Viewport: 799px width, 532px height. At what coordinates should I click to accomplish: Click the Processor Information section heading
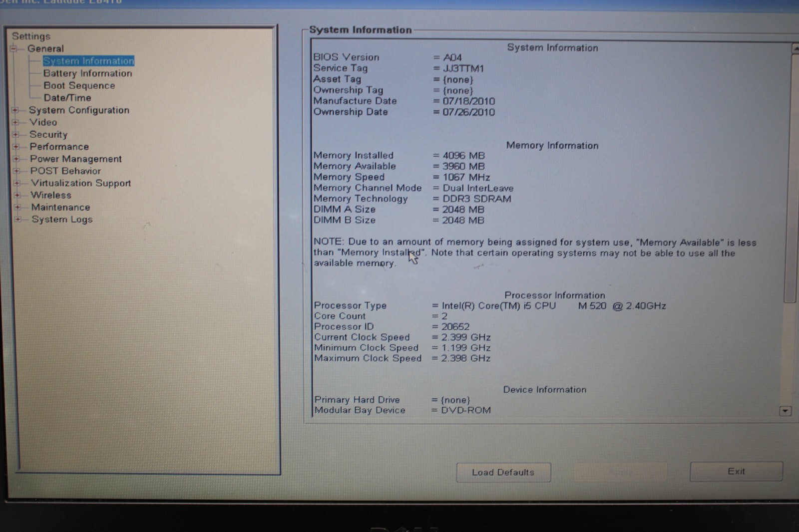pyautogui.click(x=554, y=295)
